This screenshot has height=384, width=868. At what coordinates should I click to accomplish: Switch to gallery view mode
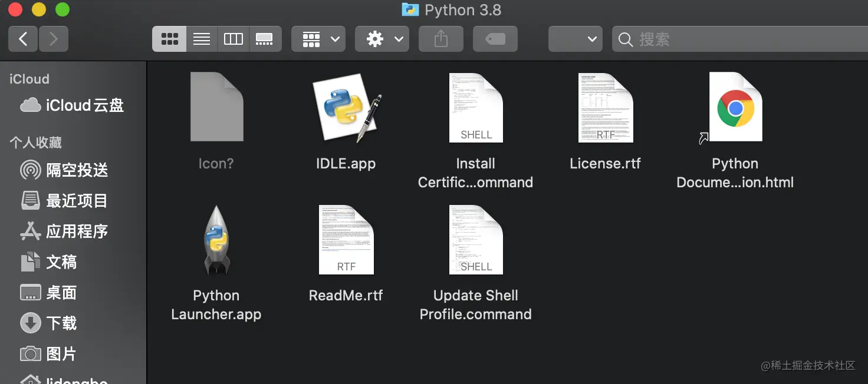tap(265, 39)
